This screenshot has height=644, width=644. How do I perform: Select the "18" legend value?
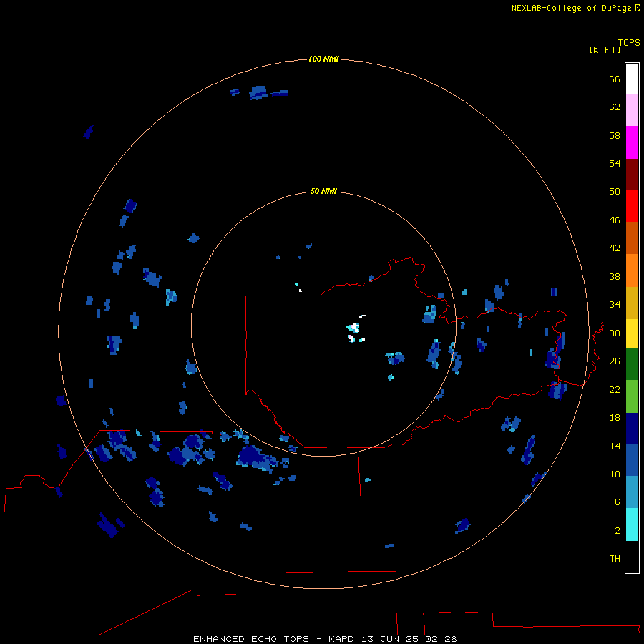615,418
